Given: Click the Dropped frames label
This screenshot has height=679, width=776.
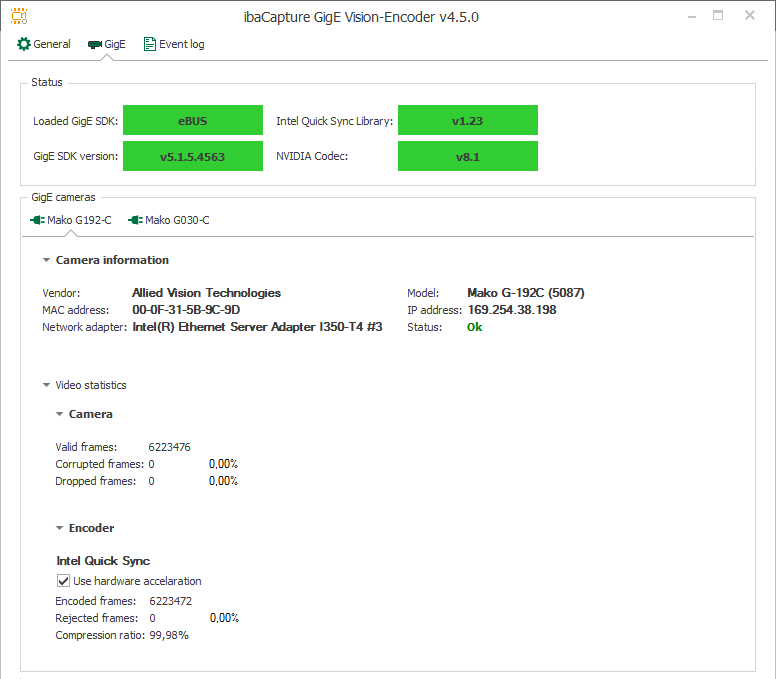Looking at the screenshot, I should point(96,481).
